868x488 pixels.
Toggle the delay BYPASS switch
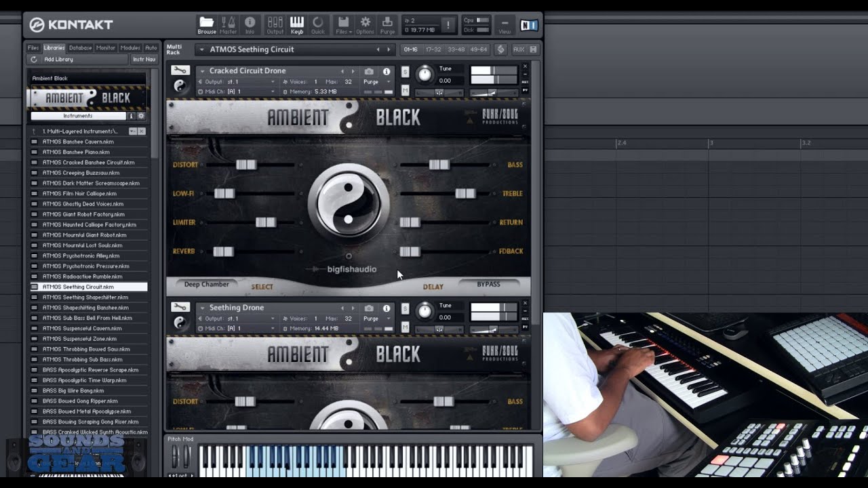coord(488,285)
